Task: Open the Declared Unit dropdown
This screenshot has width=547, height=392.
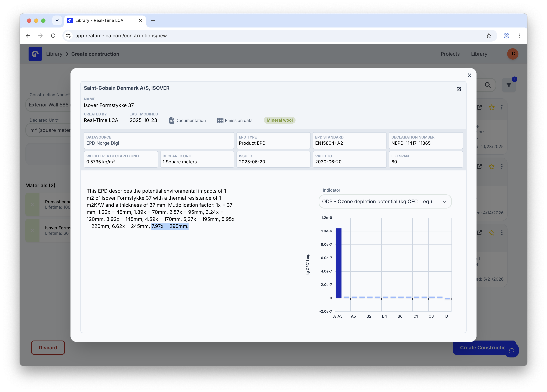Action: (x=48, y=130)
